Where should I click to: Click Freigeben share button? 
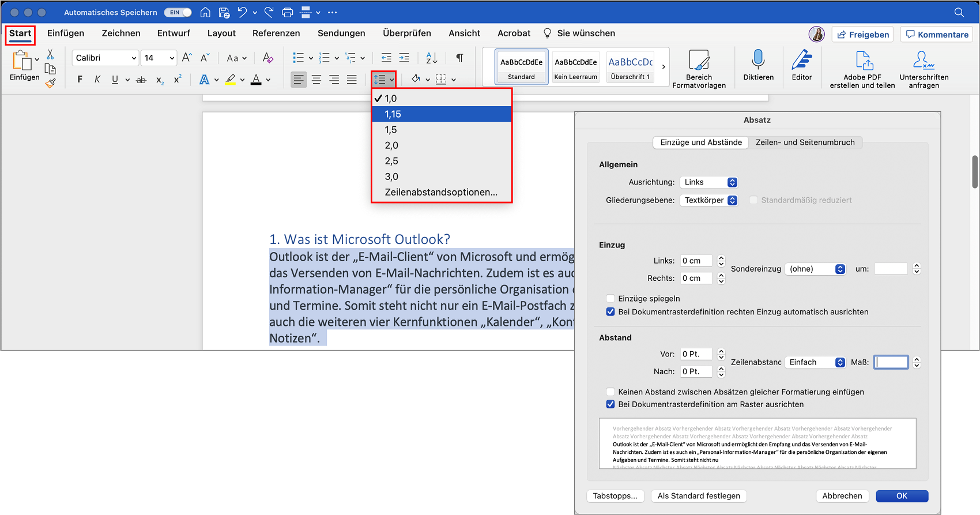click(x=862, y=35)
